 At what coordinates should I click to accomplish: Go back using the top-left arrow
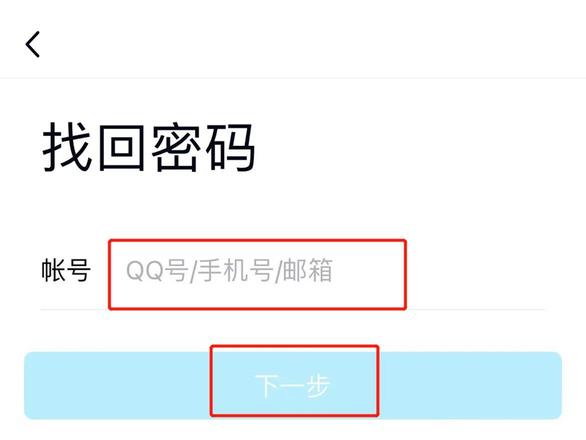tap(33, 44)
